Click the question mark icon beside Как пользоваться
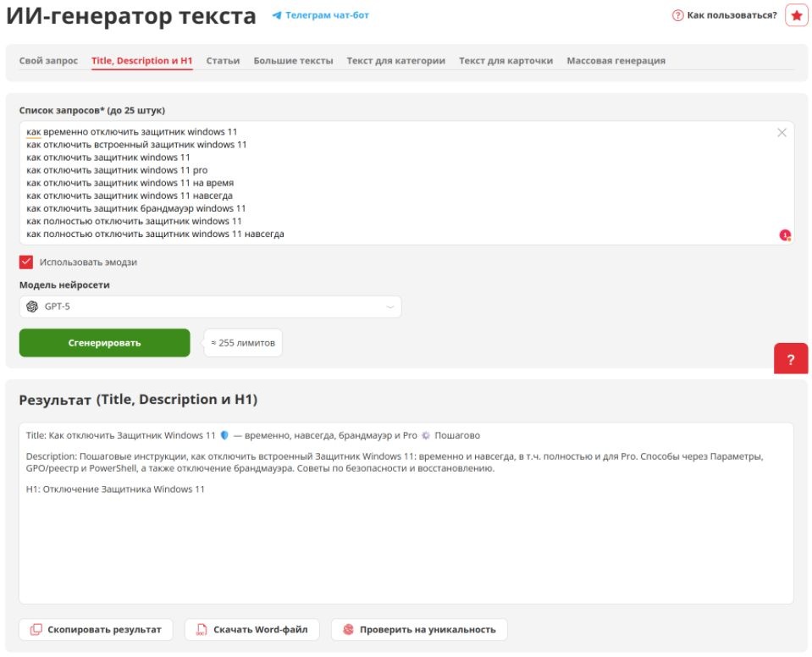Image resolution: width=812 pixels, height=657 pixels. [x=677, y=15]
